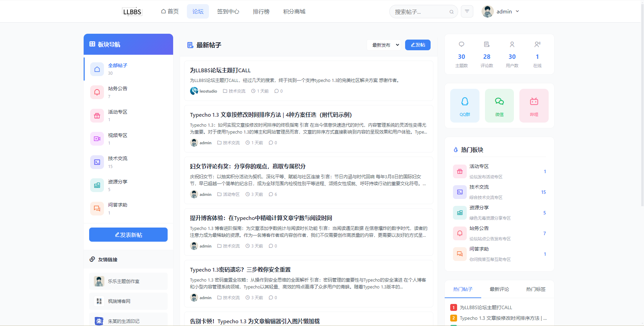Select the 问答求助 board icon
This screenshot has width=644, height=326.
tap(97, 208)
